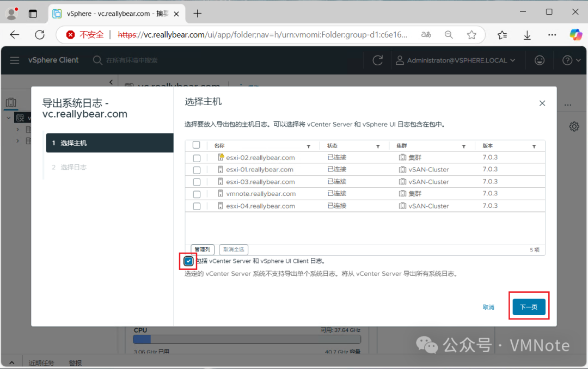Expand the first child inventory node
The width and height of the screenshot is (588, 369).
click(x=17, y=130)
